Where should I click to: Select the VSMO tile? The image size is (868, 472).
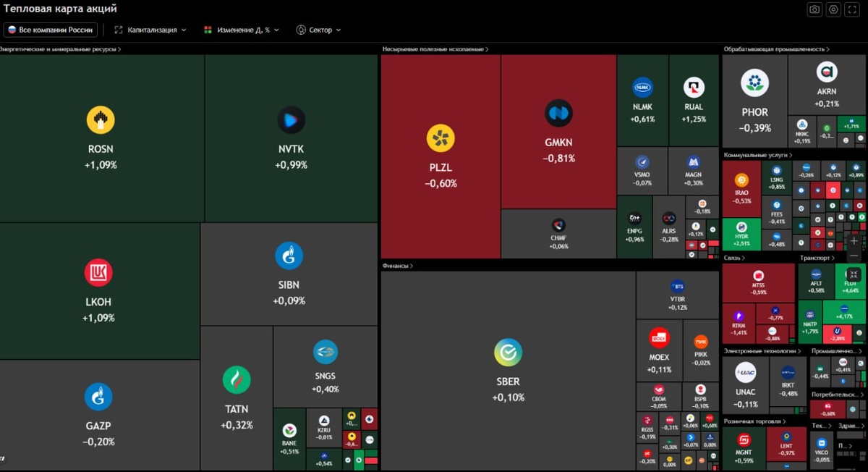tap(642, 171)
